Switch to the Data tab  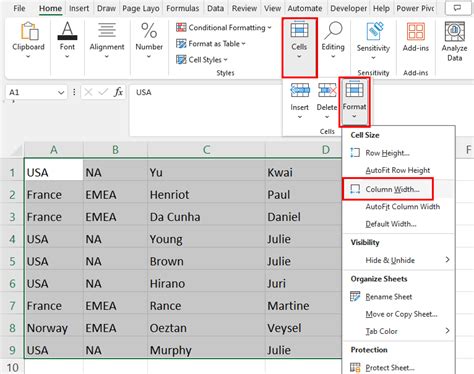click(215, 8)
